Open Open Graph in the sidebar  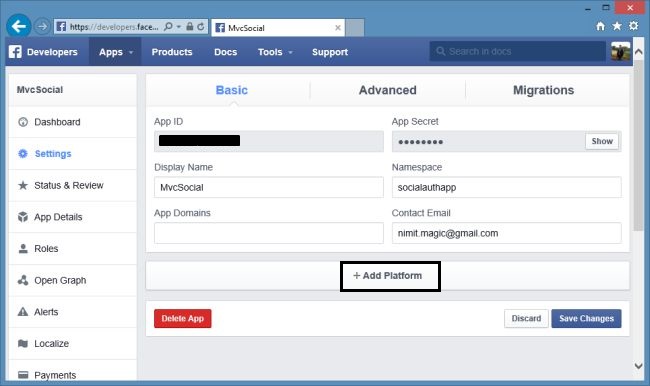(73, 280)
